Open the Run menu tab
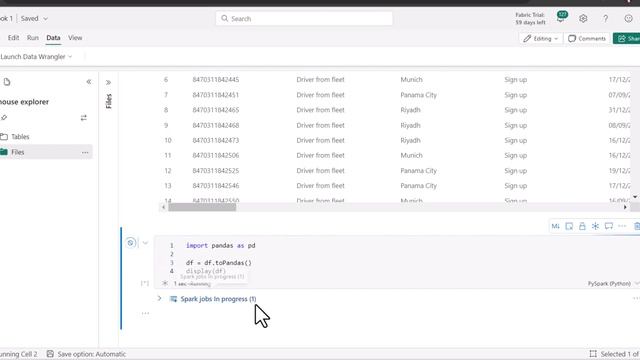This screenshot has height=360, width=640. click(33, 38)
